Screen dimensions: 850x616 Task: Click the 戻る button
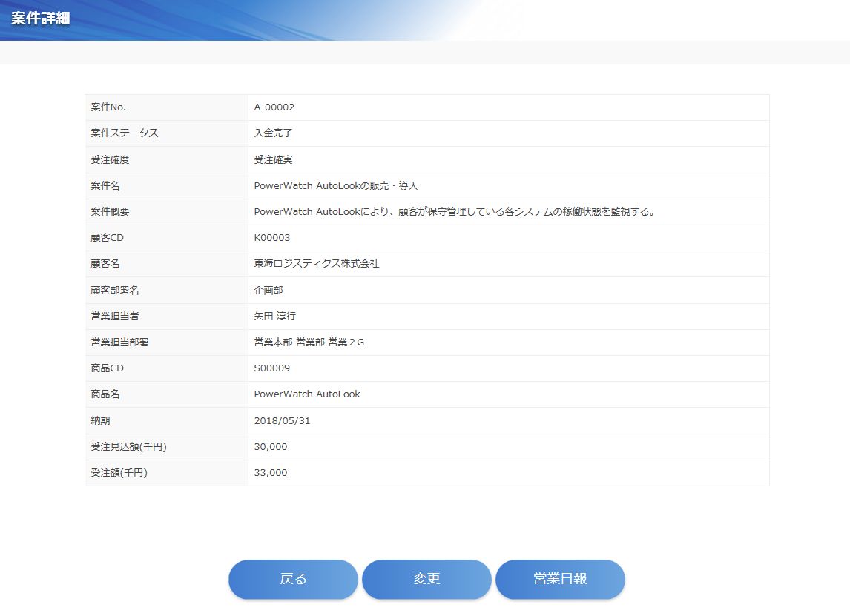coord(293,579)
